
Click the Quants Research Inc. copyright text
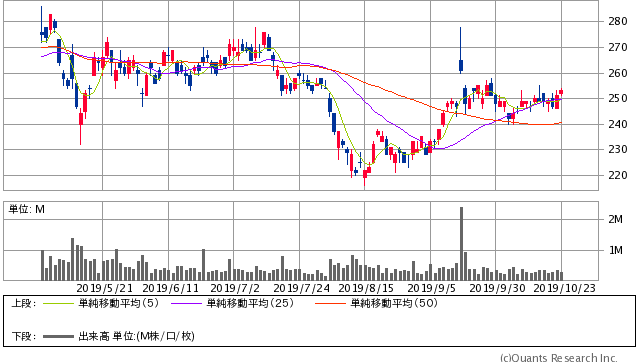pyautogui.click(x=559, y=358)
